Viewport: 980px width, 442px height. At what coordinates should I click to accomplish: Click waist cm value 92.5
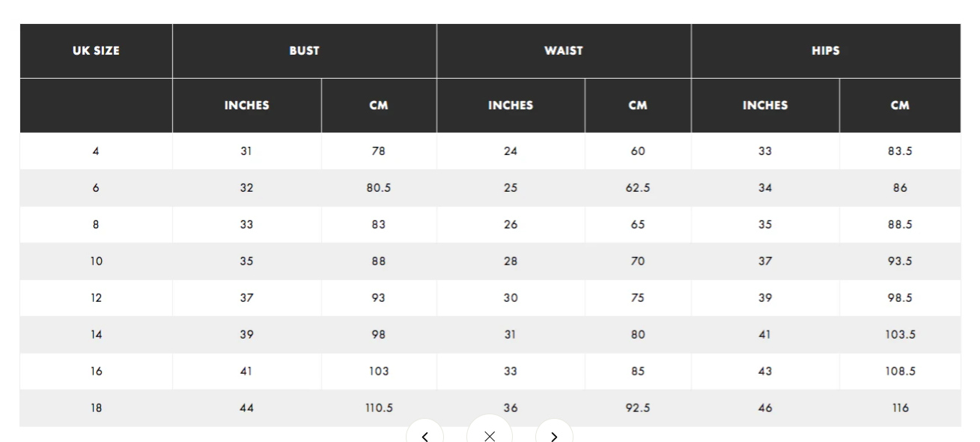pyautogui.click(x=638, y=408)
